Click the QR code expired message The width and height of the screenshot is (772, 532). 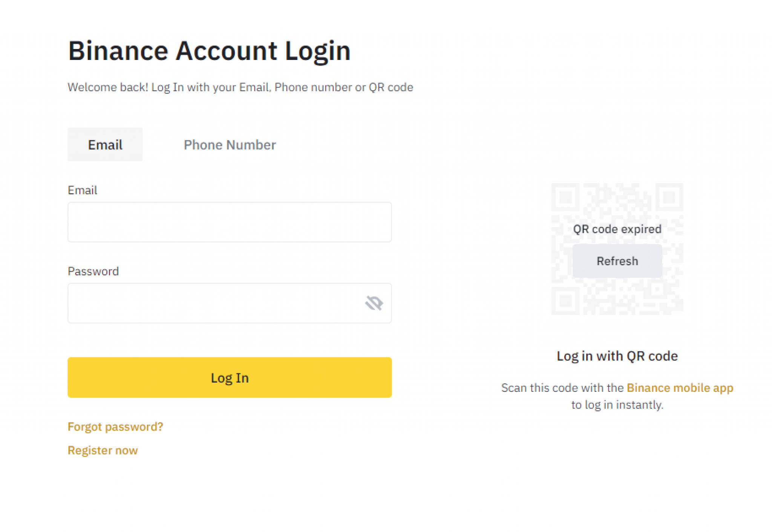pos(617,229)
